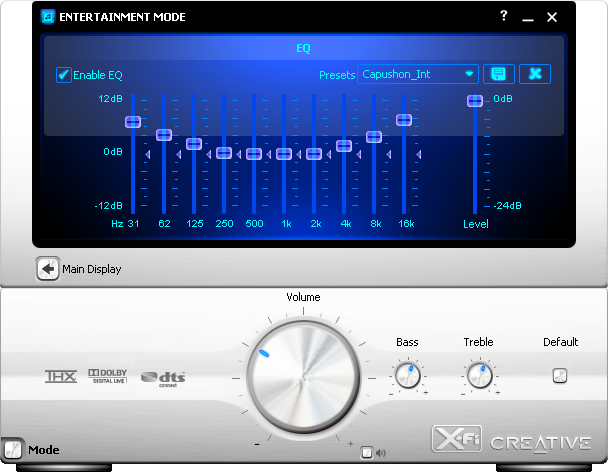Click the 125 Hz slider handle
Viewport: 608px width, 472px height.
pyautogui.click(x=194, y=144)
